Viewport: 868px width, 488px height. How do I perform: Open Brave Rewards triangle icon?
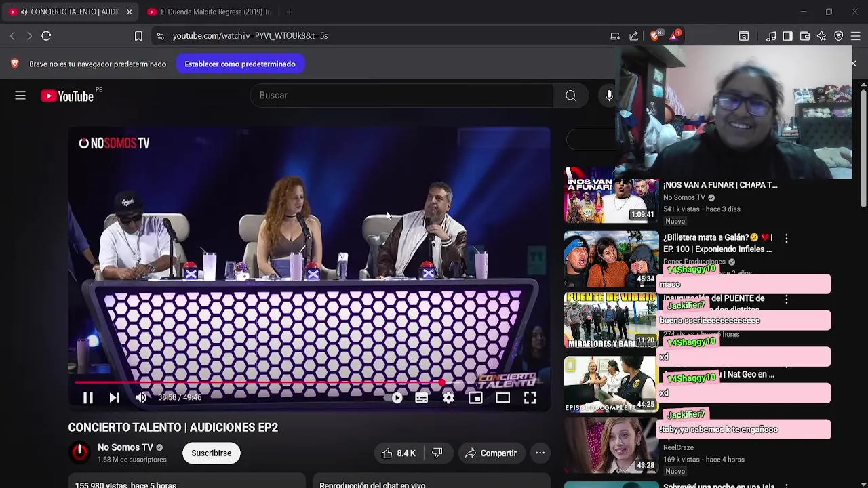[x=675, y=35]
